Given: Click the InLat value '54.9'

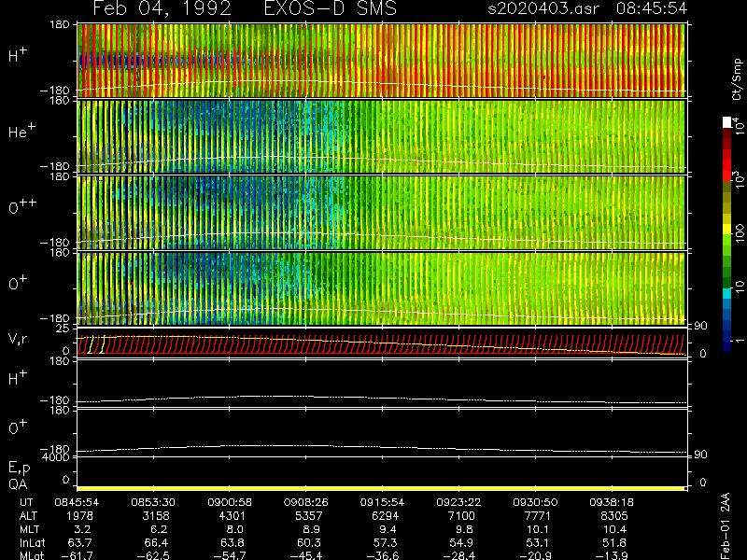Looking at the screenshot, I should tap(461, 542).
